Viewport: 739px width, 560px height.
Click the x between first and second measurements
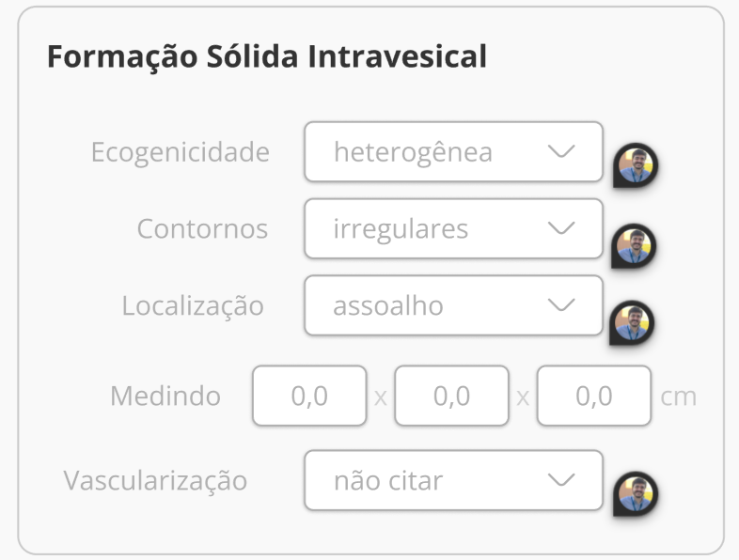click(x=381, y=397)
